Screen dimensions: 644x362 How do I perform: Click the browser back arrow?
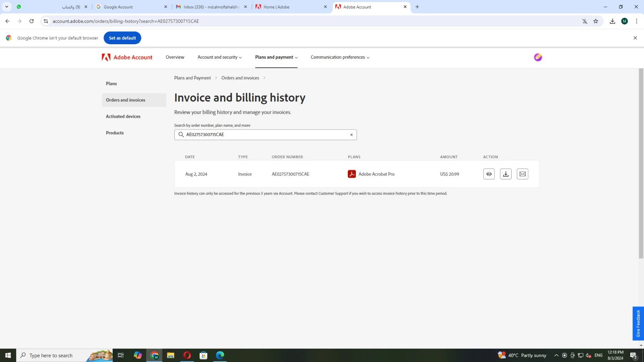[x=7, y=21]
